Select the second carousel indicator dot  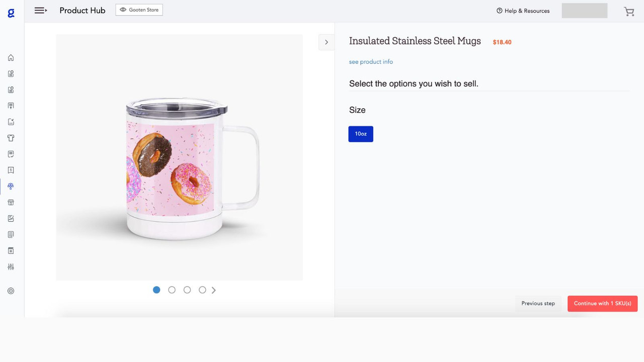[x=172, y=290]
